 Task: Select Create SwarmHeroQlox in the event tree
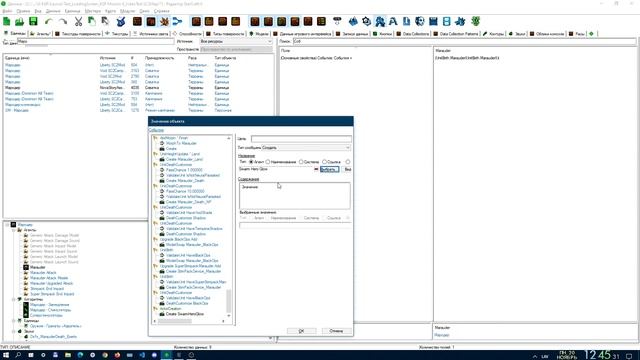click(184, 314)
